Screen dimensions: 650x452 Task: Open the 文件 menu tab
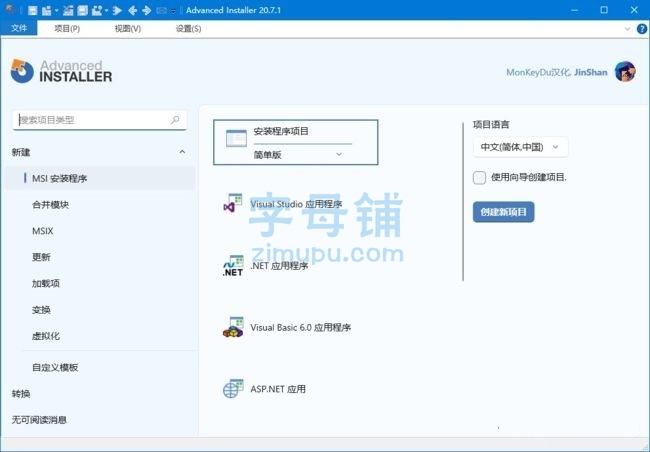(19, 28)
